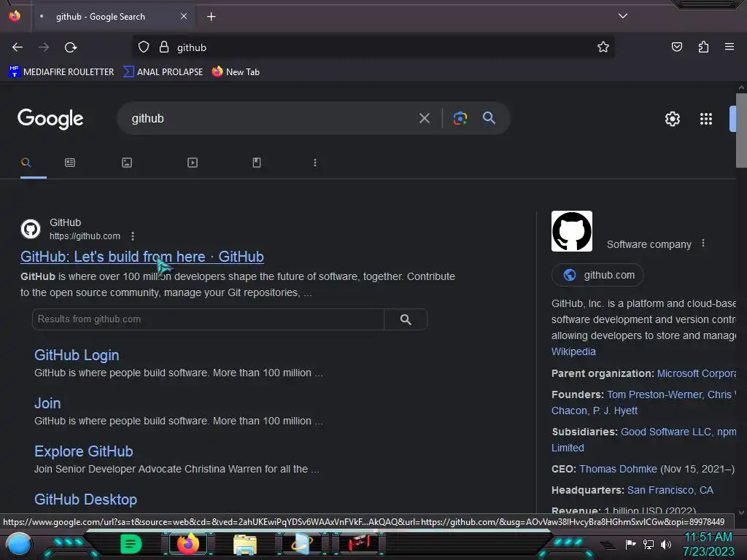Open the Tom Preston-Werner founder link
This screenshot has width=747, height=560.
654,394
